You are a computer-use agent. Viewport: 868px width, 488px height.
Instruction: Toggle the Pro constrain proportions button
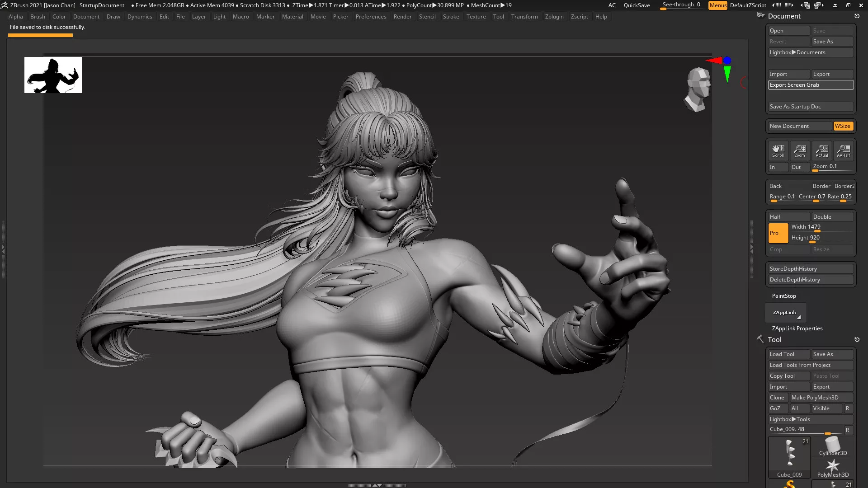click(778, 233)
